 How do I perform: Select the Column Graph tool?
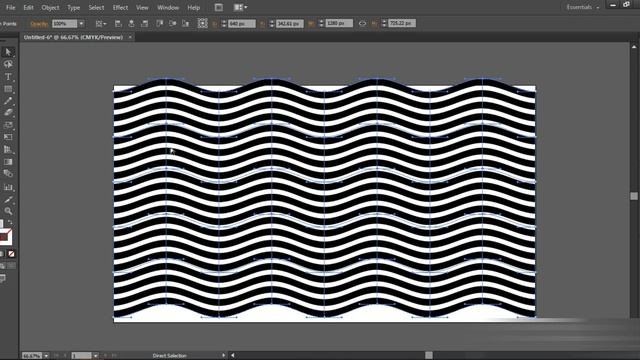click(8, 187)
